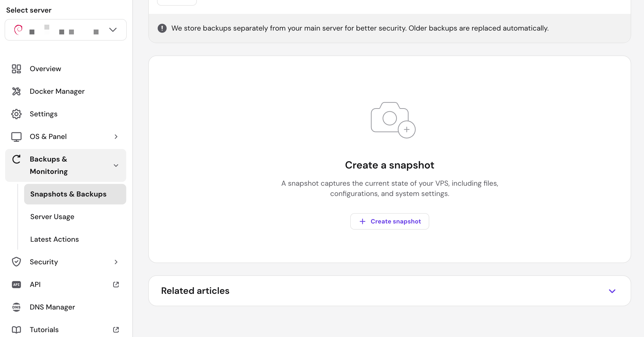Viewport: 644px width, 337px height.
Task: Expand the Related articles section
Action: click(612, 291)
